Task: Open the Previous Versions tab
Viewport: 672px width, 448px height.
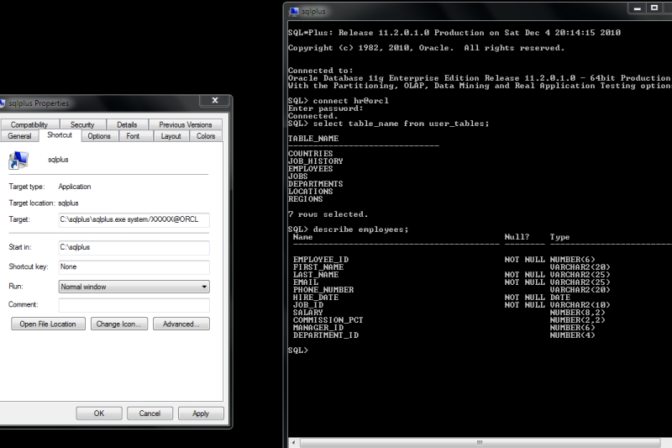Action: coord(185,124)
